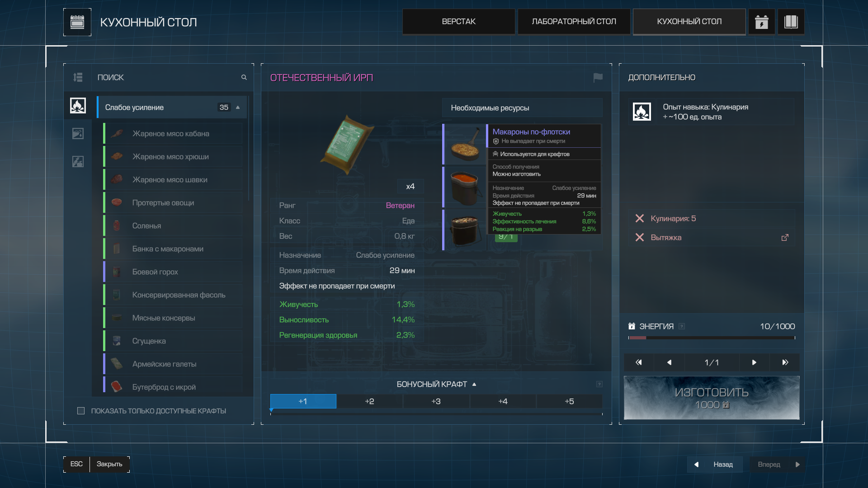868x488 pixels.
Task: Click Жареное мясо кабана recipe icon
Action: [x=117, y=134]
